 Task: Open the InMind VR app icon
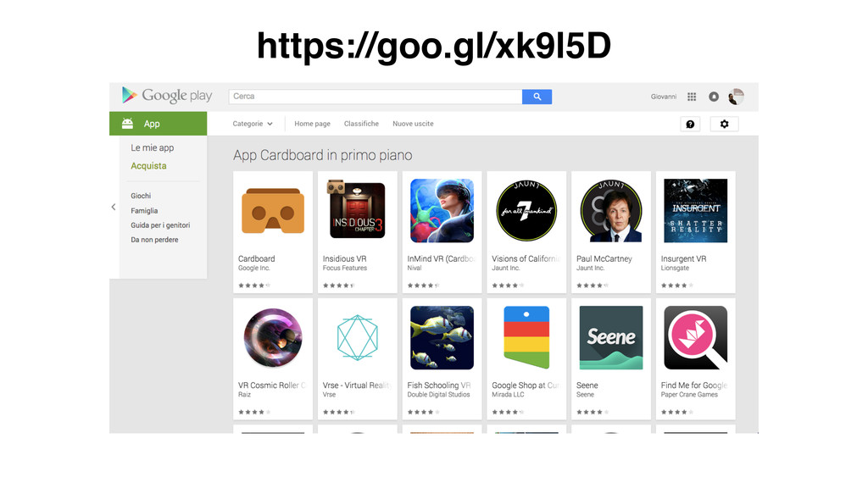click(x=442, y=211)
